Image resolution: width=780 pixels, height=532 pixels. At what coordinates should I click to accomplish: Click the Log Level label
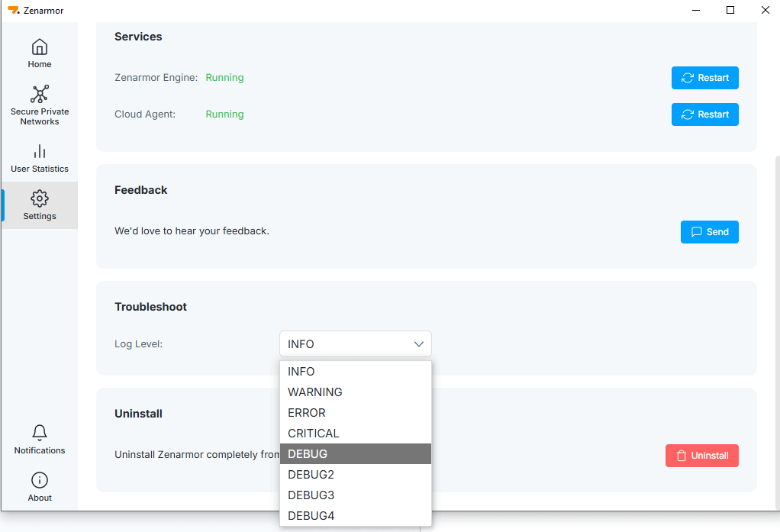pos(138,344)
